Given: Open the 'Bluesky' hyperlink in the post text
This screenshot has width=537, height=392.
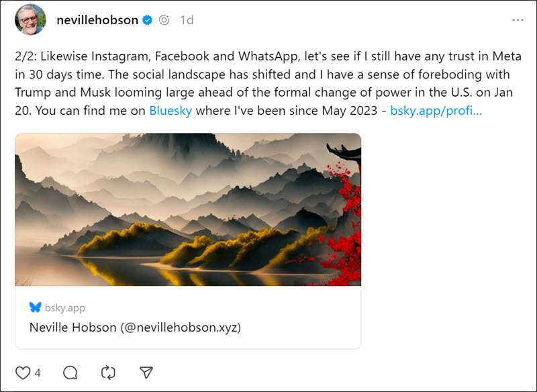Looking at the screenshot, I should (x=170, y=111).
